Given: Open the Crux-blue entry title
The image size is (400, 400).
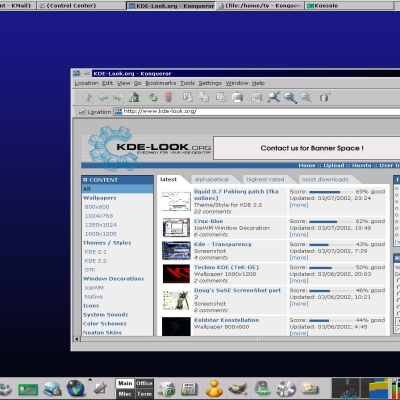Looking at the screenshot, I should [209, 221].
